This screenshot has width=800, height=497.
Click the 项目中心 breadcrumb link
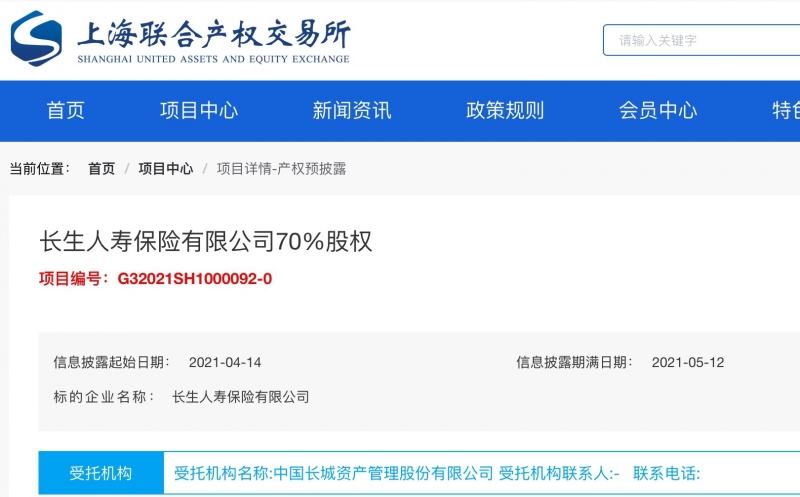click(x=166, y=169)
